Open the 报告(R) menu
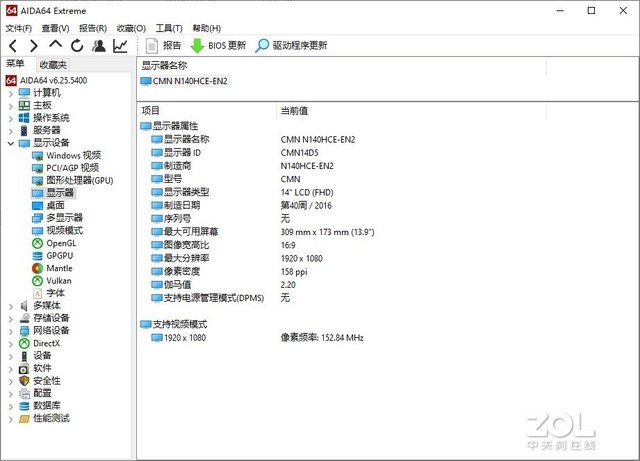 tap(93, 28)
